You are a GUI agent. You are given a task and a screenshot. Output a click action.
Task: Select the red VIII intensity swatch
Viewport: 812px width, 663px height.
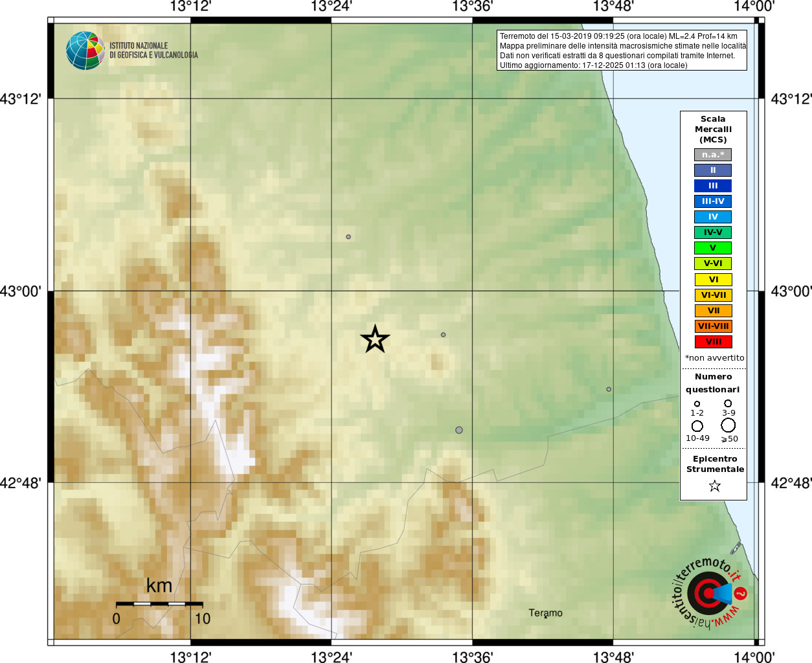point(713,342)
